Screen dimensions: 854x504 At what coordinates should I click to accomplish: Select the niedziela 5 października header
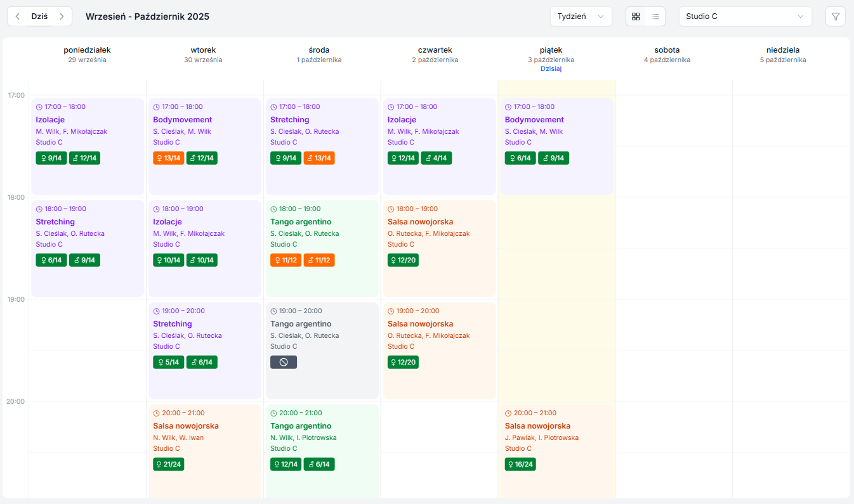(783, 55)
